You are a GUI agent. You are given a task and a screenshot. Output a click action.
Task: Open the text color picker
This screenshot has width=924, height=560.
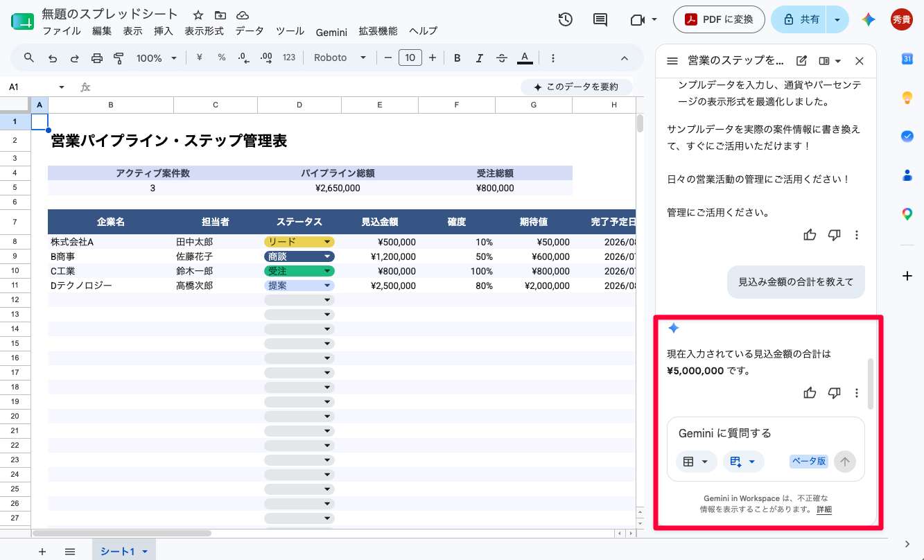tap(525, 58)
